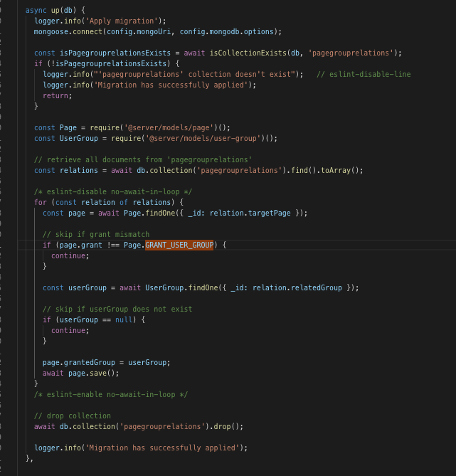
Task: Click 'relation.targetPage' property
Action: coord(250,213)
